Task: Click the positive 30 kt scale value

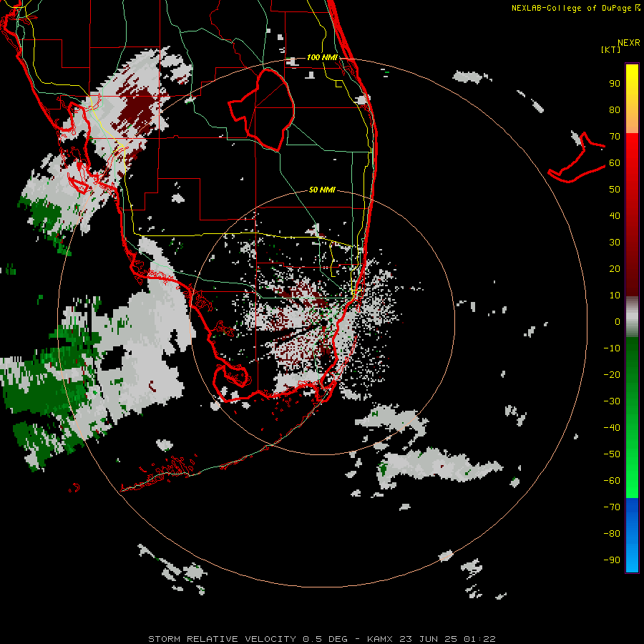Action: tap(615, 243)
